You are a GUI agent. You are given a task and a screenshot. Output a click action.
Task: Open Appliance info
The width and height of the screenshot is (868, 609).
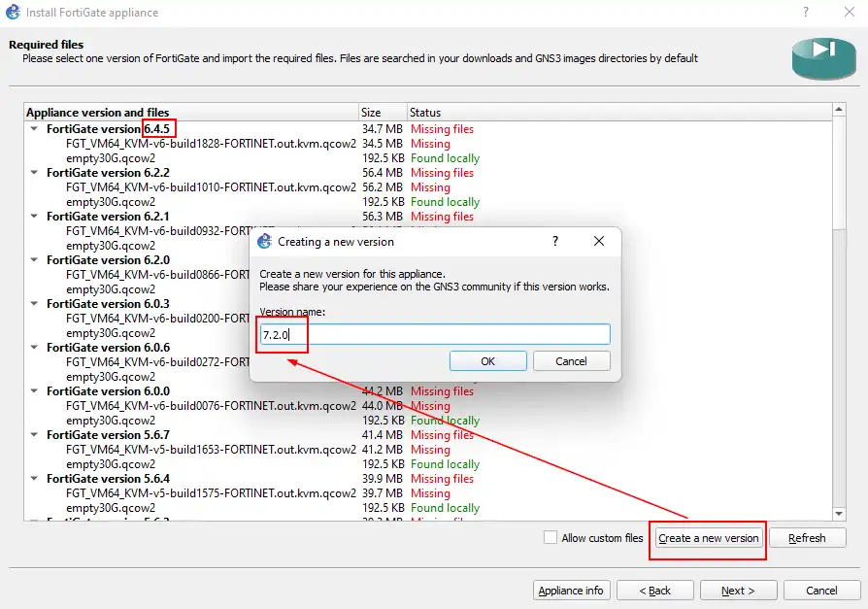(x=571, y=591)
